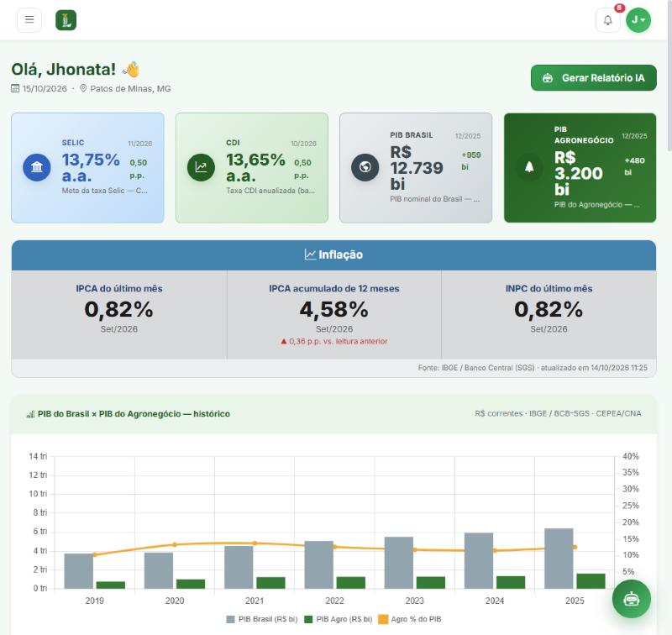
Task: Click the green L logo
Action: pos(66,20)
